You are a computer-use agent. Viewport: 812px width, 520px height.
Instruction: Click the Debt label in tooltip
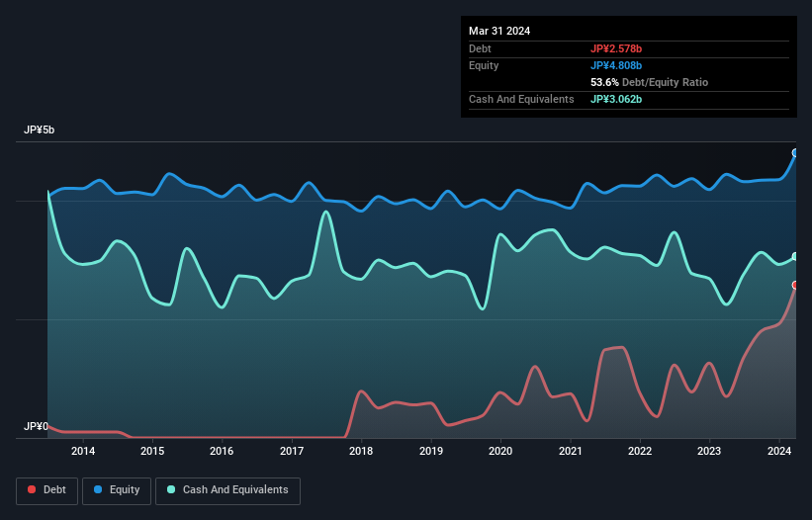tap(480, 48)
